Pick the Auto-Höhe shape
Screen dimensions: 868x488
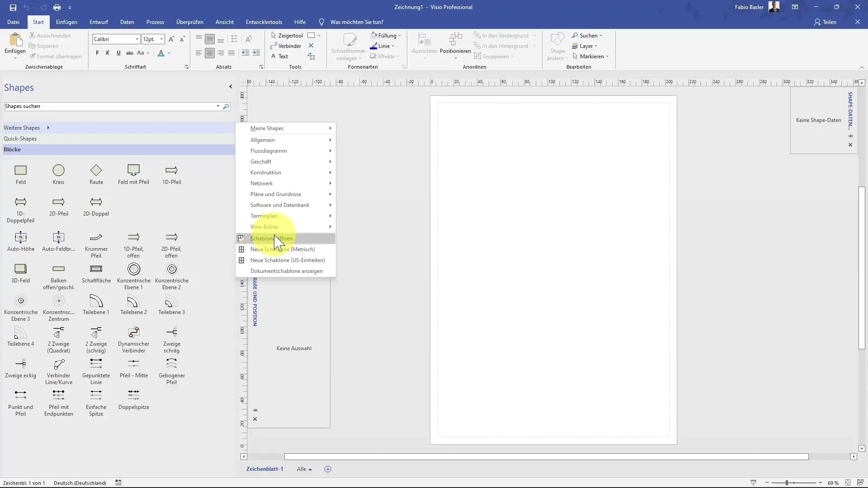click(x=21, y=242)
